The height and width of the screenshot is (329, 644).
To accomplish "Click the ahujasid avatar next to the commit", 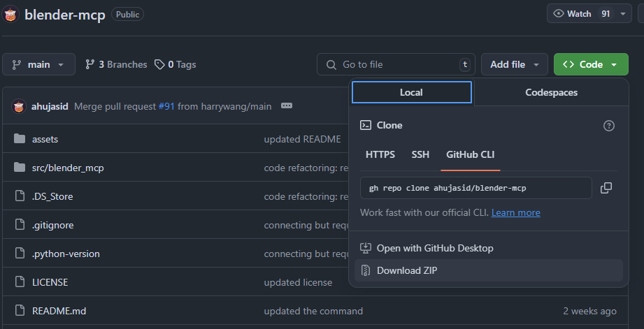I will (x=19, y=106).
